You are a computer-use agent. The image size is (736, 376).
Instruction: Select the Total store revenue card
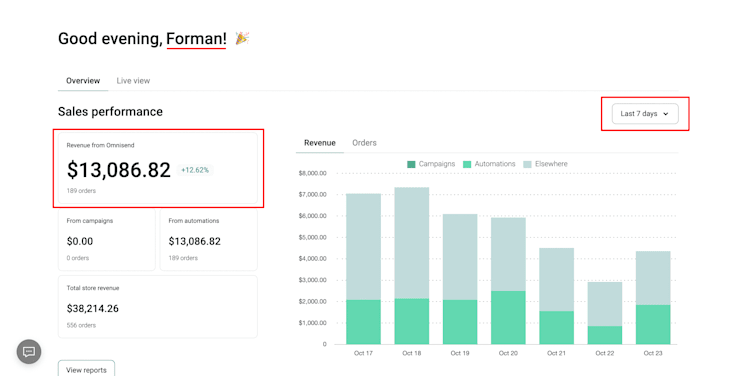(158, 307)
